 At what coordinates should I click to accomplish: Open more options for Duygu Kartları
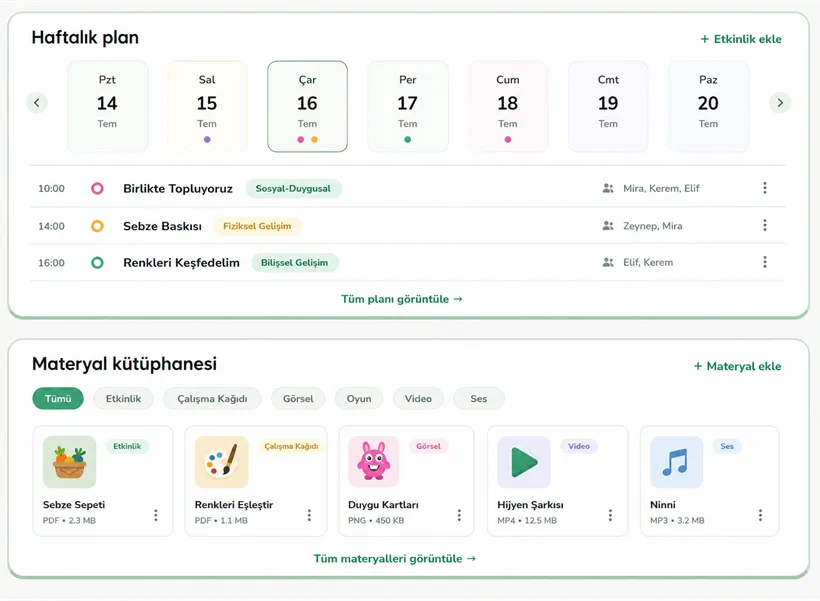(459, 515)
